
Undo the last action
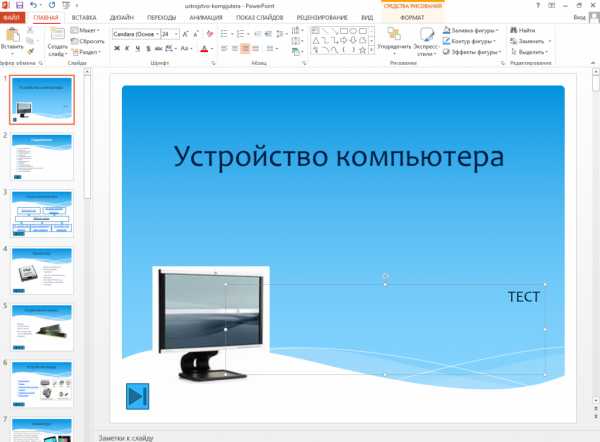point(34,5)
